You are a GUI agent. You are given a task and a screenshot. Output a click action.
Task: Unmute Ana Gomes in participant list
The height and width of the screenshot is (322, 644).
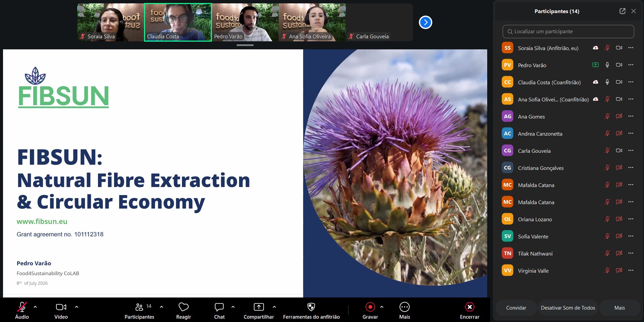[607, 117]
